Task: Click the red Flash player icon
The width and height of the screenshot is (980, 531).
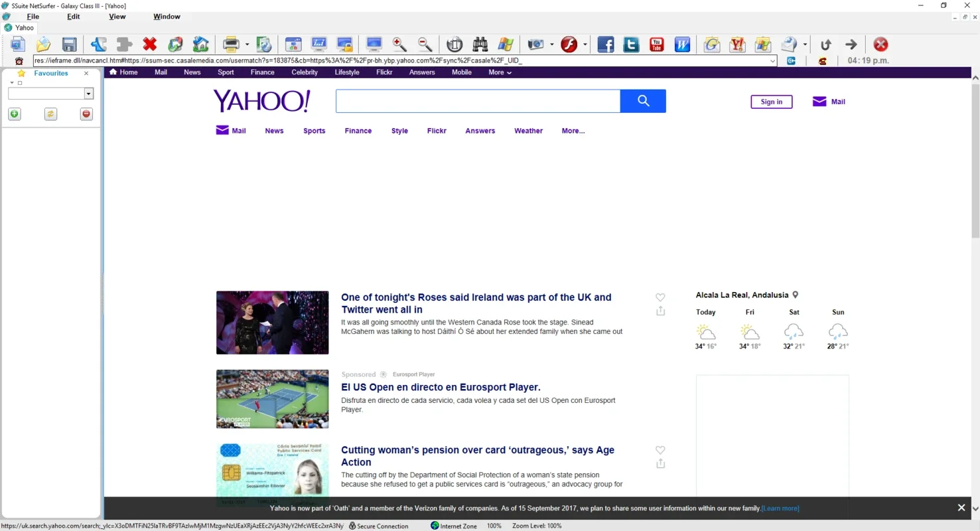Action: point(569,44)
